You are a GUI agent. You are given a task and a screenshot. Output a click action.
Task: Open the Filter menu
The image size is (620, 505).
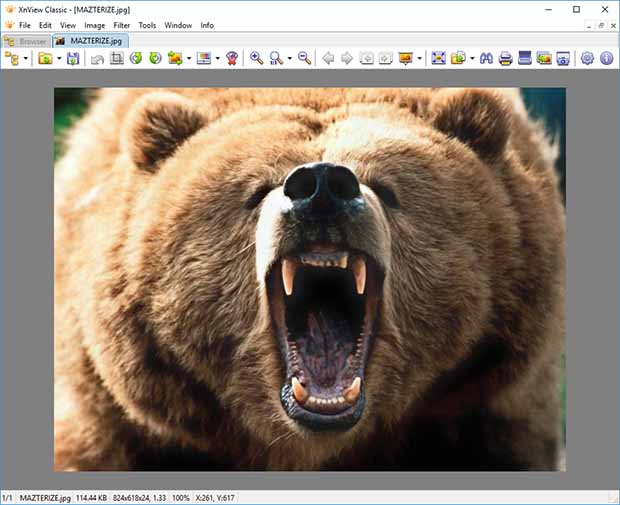tap(121, 25)
